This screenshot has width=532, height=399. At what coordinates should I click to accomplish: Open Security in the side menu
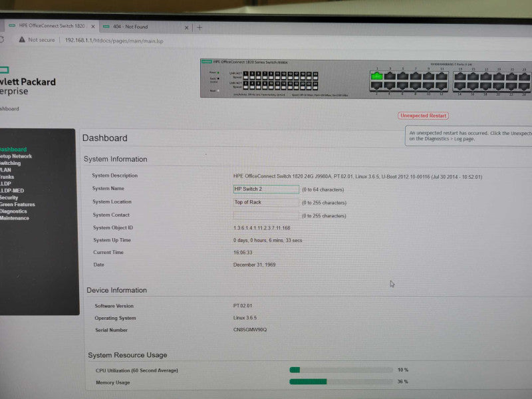point(9,198)
